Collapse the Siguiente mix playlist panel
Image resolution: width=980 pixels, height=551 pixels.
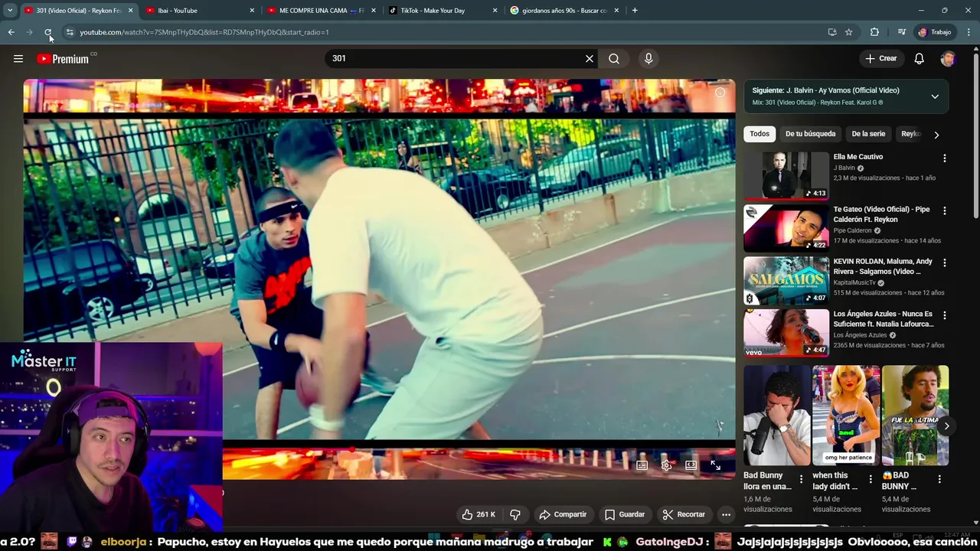pos(935,96)
